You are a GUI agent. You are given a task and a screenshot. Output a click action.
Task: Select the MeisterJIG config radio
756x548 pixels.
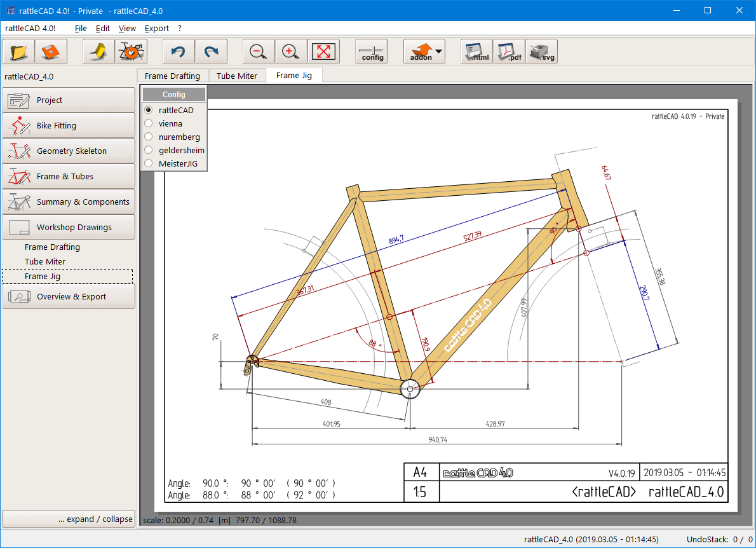(x=149, y=163)
